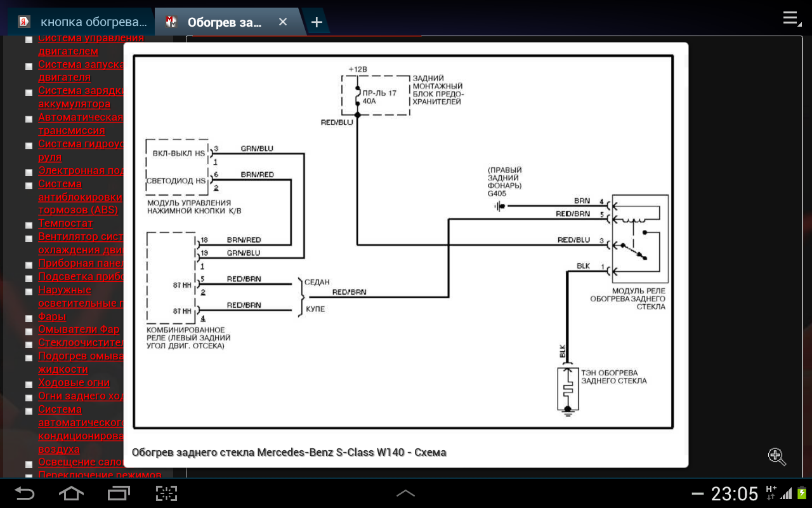The image size is (812, 508).
Task: Open the Фары link
Action: (52, 316)
